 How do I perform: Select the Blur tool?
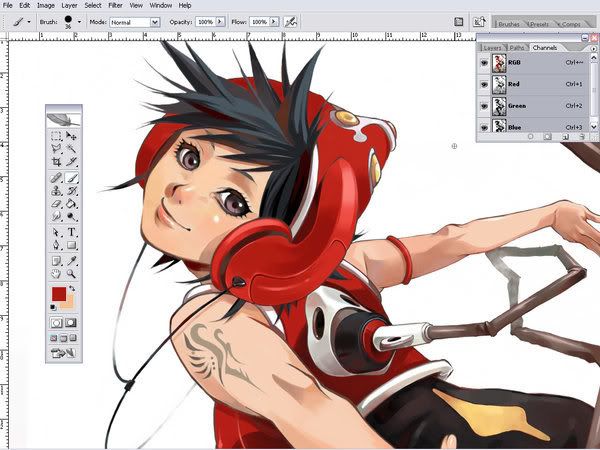click(56, 217)
